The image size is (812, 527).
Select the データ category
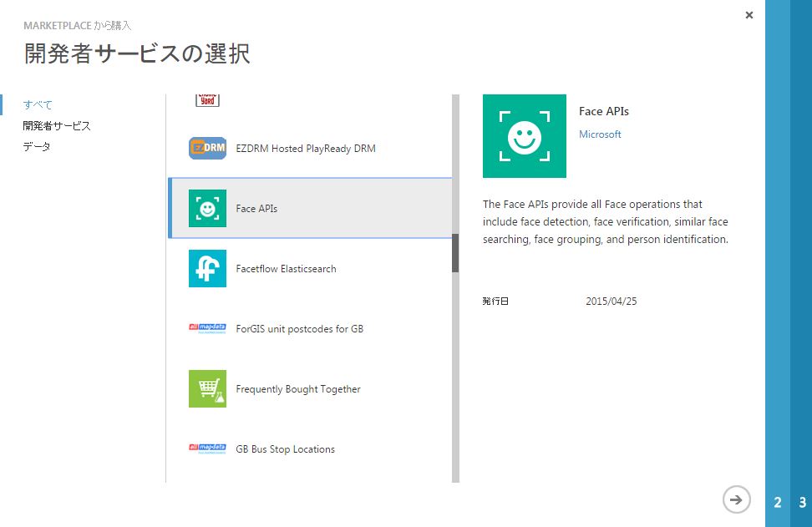tap(37, 147)
